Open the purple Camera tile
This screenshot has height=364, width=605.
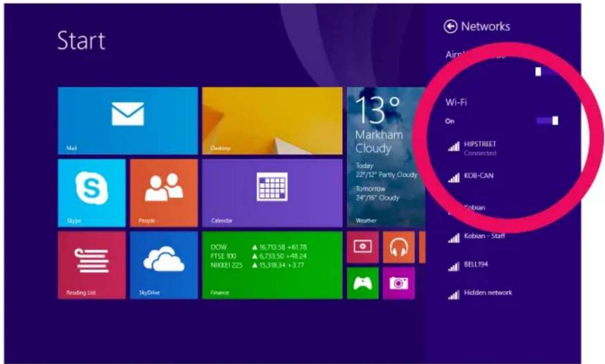coord(398,284)
